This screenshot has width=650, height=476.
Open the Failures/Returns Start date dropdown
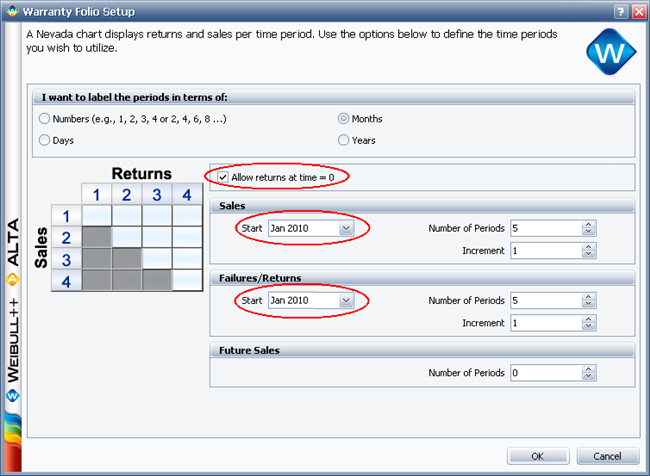pyautogui.click(x=346, y=300)
